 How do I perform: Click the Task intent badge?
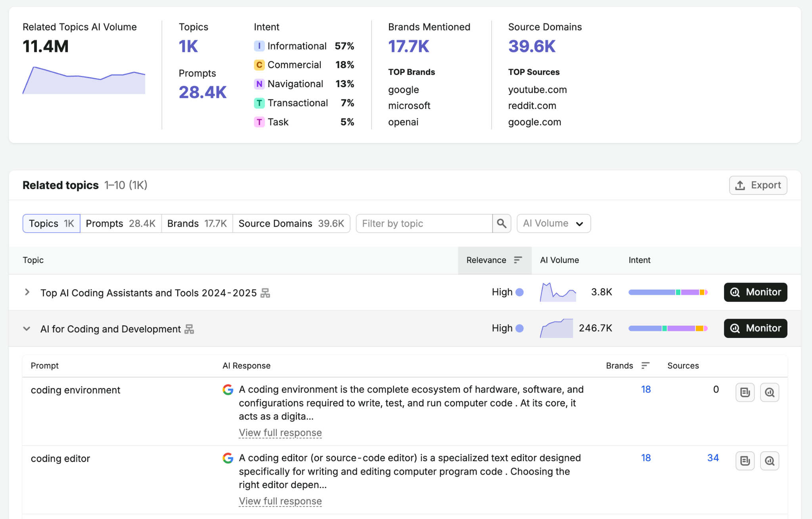coord(259,122)
